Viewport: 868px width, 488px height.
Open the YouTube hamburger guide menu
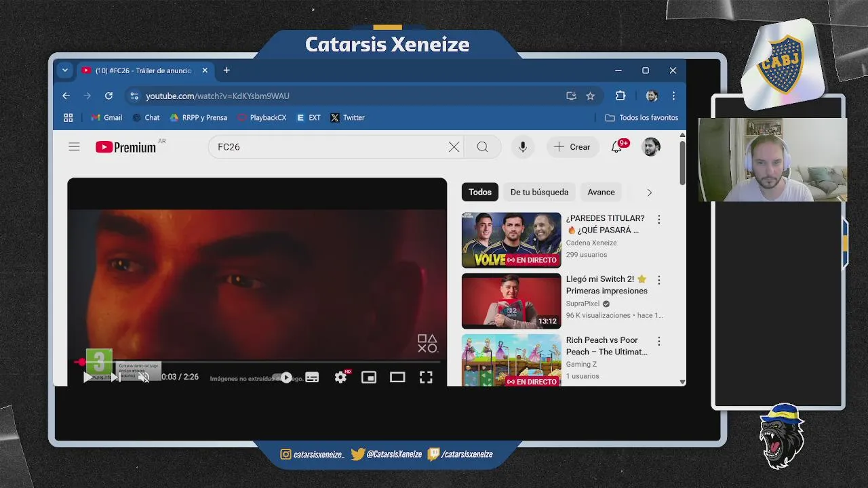tap(75, 147)
